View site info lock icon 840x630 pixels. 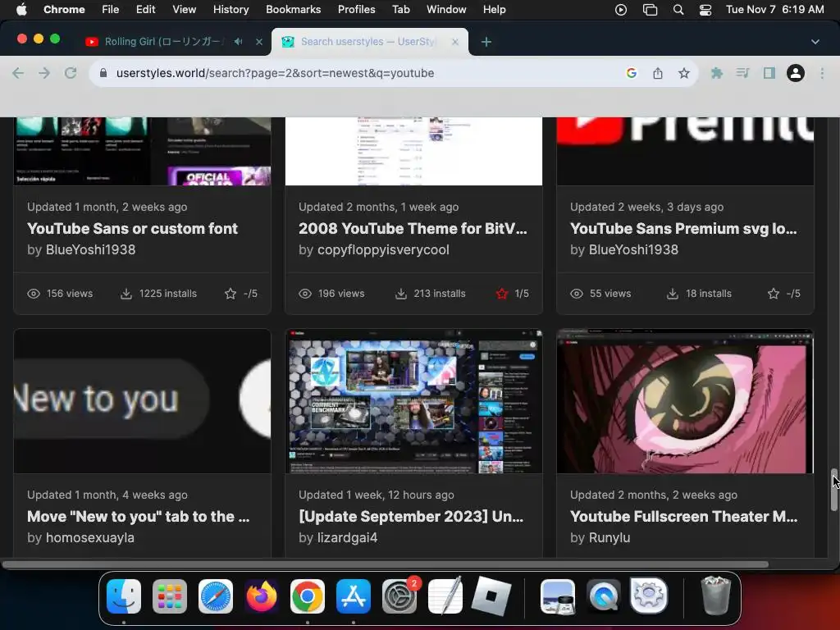point(104,73)
